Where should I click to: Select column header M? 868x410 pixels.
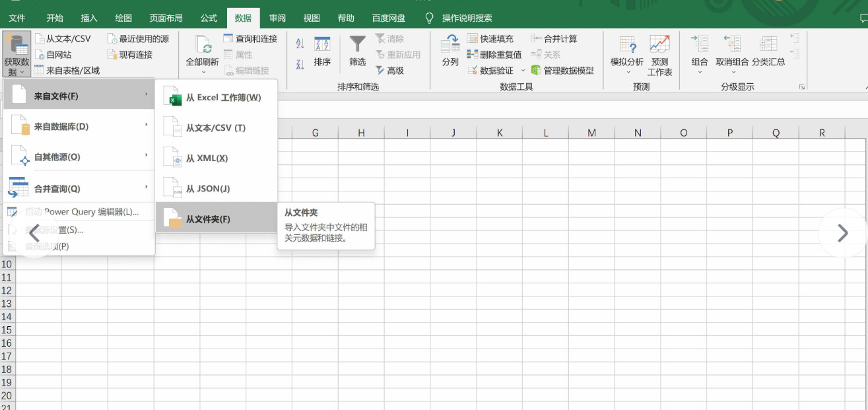[x=591, y=133]
